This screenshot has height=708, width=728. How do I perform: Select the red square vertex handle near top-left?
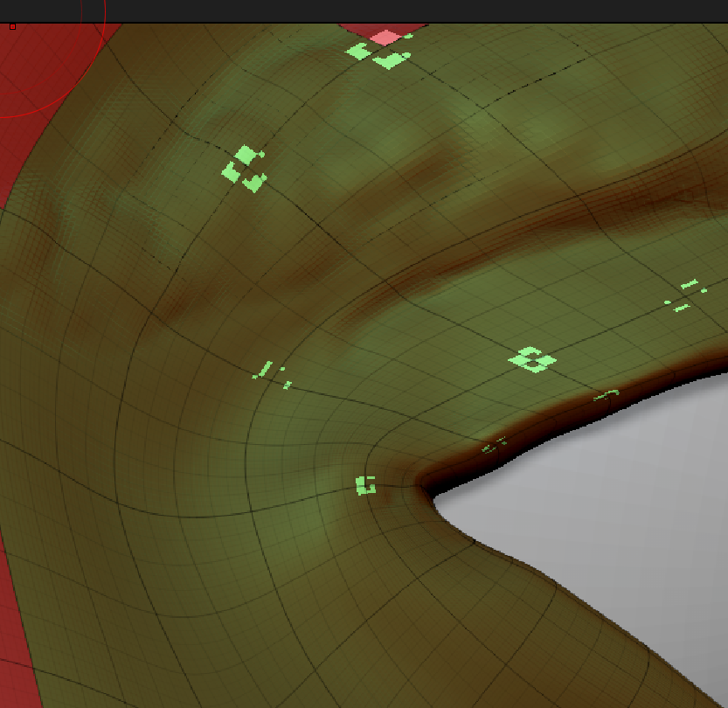pos(12,26)
